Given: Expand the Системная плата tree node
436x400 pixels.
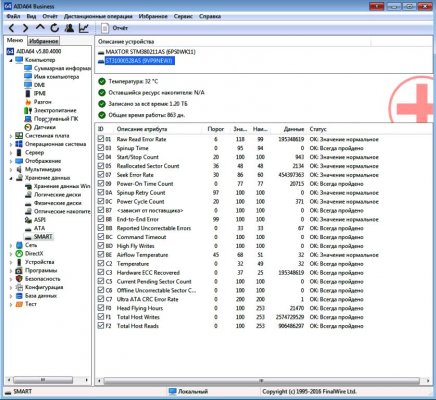Looking at the screenshot, I should (11, 136).
